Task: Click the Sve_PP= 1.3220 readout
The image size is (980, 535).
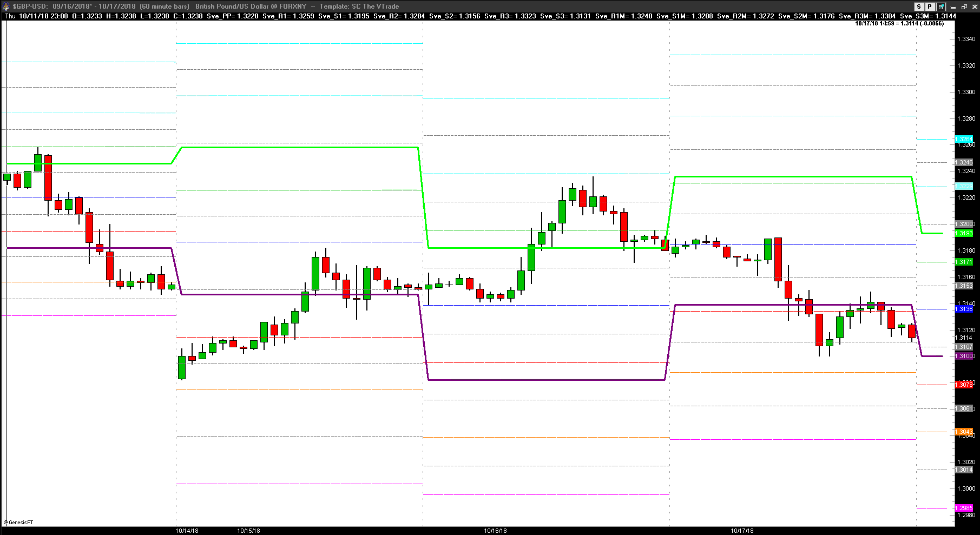Action: [x=233, y=16]
